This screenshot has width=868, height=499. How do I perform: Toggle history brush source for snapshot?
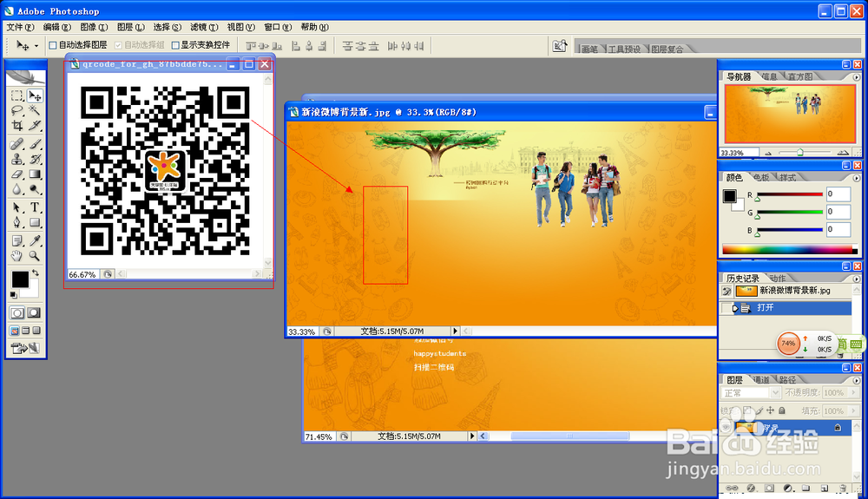tap(727, 291)
